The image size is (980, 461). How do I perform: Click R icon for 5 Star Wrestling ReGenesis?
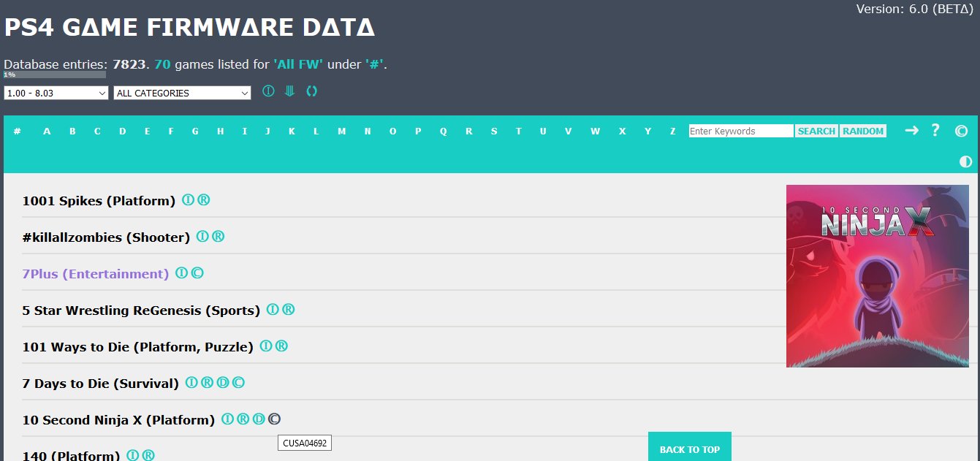tap(288, 309)
